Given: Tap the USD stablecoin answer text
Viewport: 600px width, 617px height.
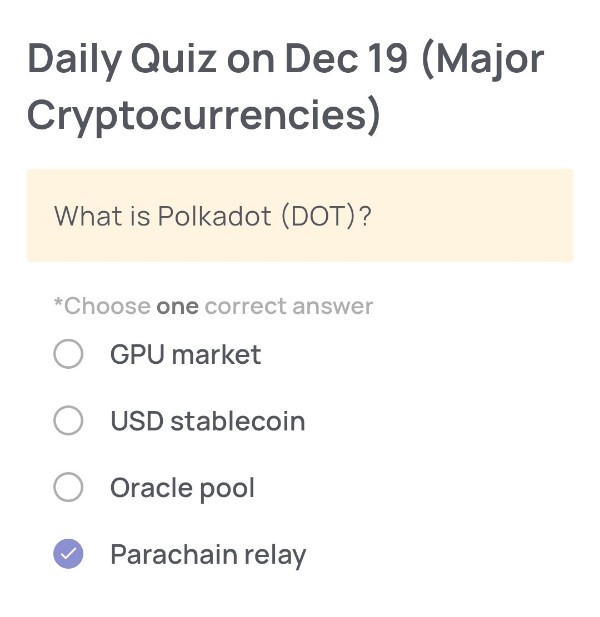Looking at the screenshot, I should 207,421.
